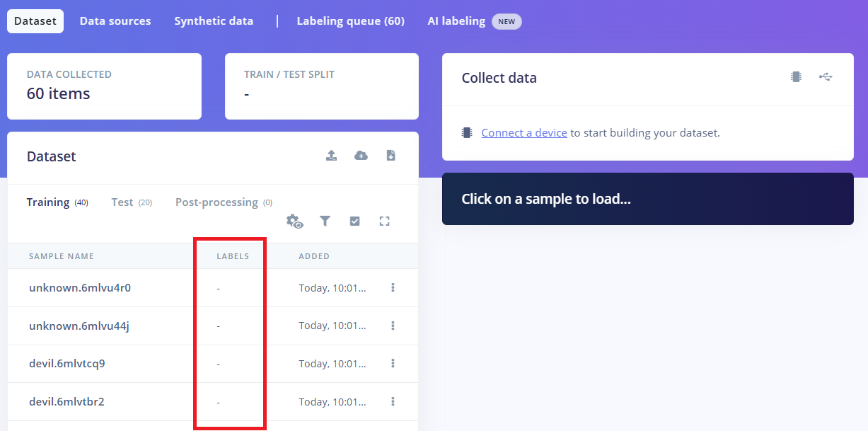Open the three-dot menu for devil.6mlvtcq9

click(x=393, y=363)
